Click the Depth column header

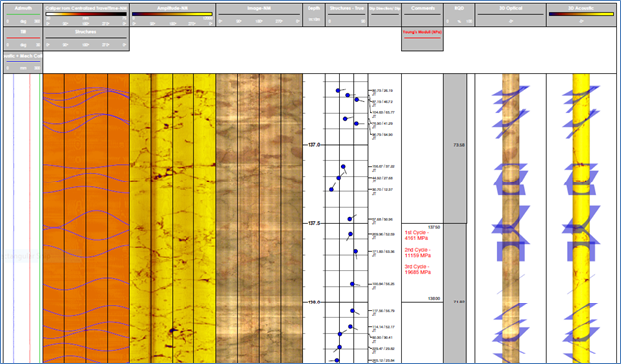(313, 15)
